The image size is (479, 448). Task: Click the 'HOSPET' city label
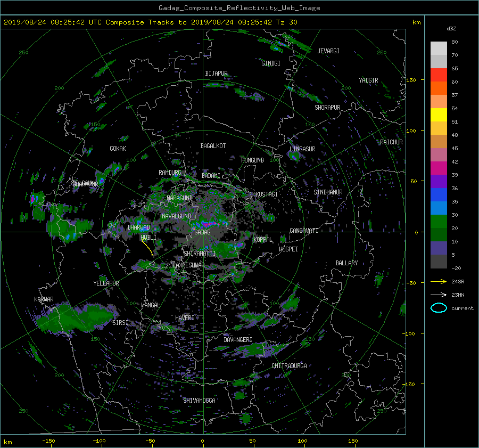pos(288,249)
